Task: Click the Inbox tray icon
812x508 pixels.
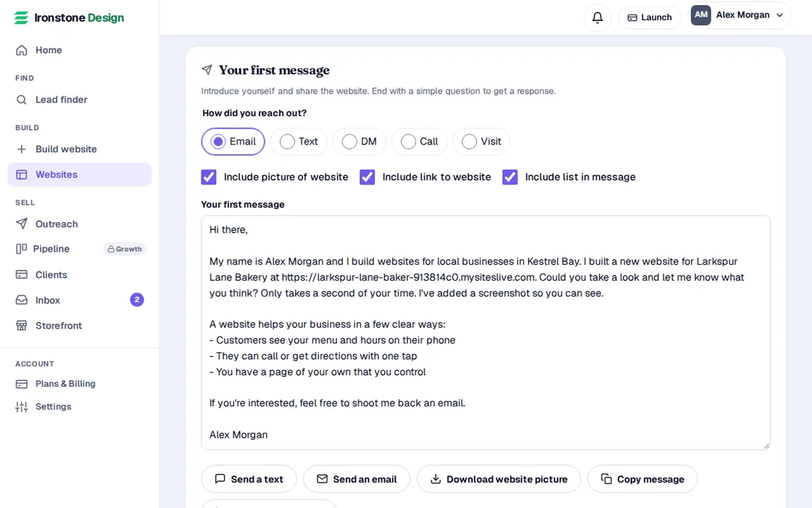Action: pos(21,300)
